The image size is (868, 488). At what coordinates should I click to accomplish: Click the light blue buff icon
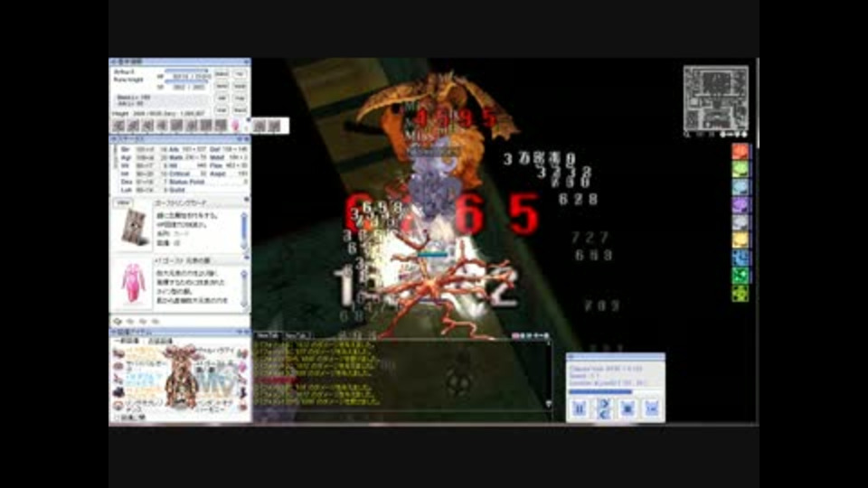(x=741, y=186)
